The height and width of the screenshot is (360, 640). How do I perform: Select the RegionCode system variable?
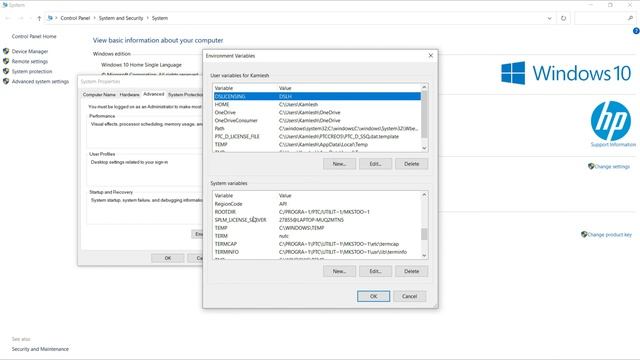[317, 204]
